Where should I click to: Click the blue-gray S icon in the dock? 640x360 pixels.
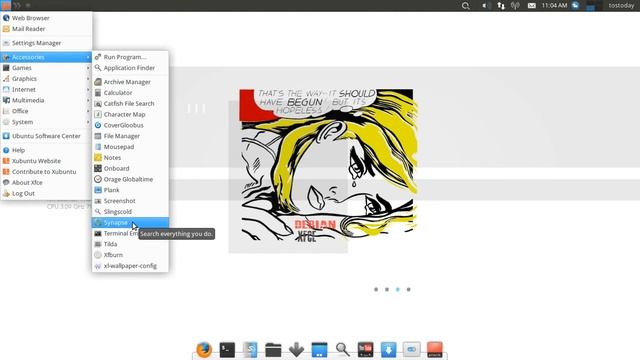tap(250, 350)
